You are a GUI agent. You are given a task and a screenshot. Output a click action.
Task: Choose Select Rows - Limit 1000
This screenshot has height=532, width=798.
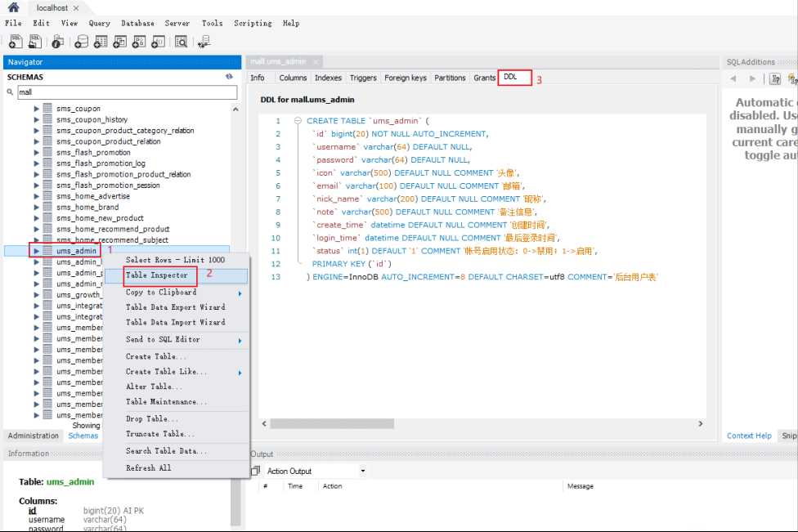[x=176, y=260]
